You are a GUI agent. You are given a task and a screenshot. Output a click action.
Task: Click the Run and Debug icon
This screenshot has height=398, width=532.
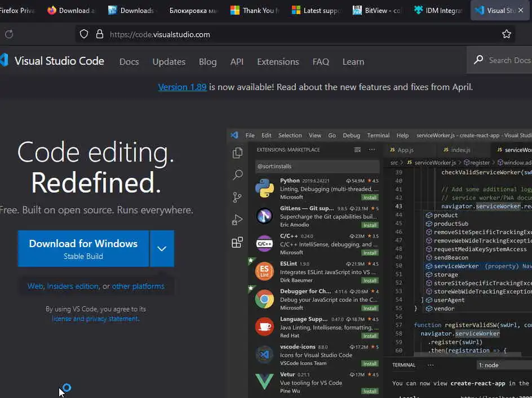[237, 220]
